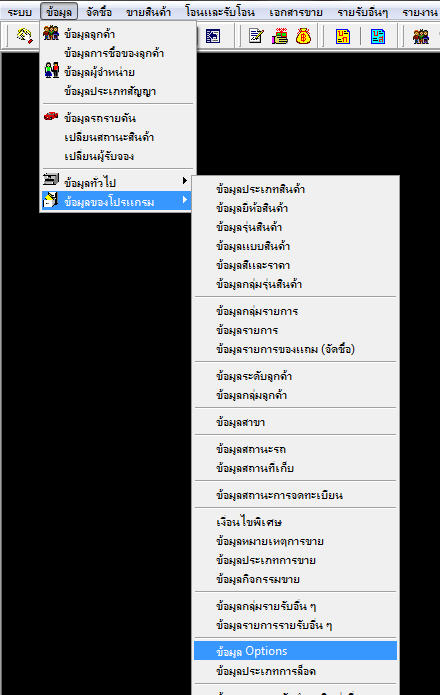This screenshot has height=695, width=440.
Task: Expand the ข้อมูลของโปรแกรม submenu arrow
Action: [x=185, y=200]
